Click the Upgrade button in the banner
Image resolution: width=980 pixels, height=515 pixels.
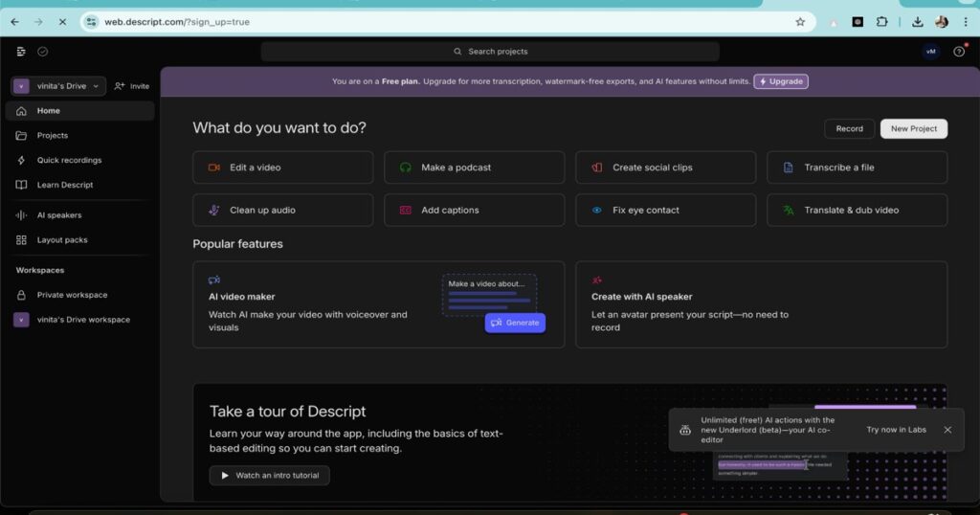[781, 81]
